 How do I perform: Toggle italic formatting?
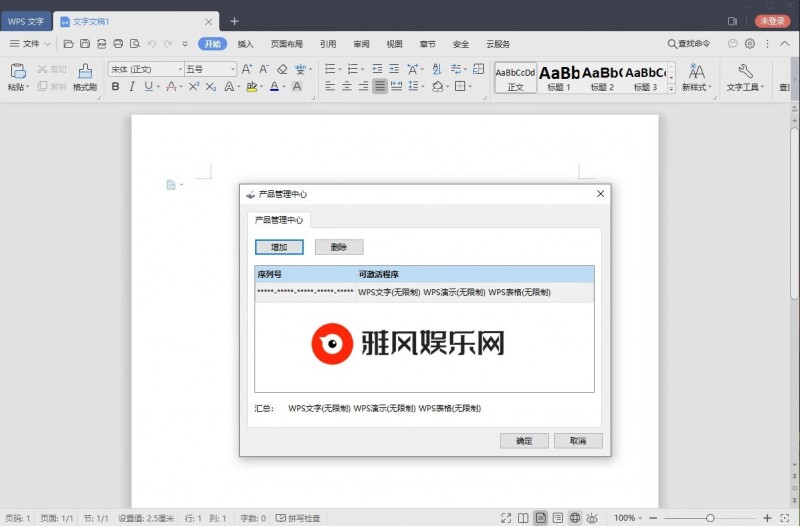(132, 86)
